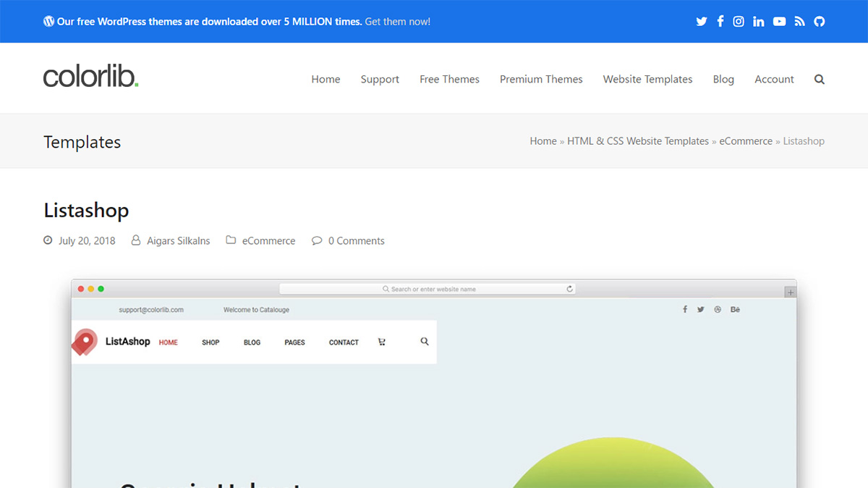The height and width of the screenshot is (488, 868).
Task: Click the WordPress icon in top banner
Action: point(48,21)
